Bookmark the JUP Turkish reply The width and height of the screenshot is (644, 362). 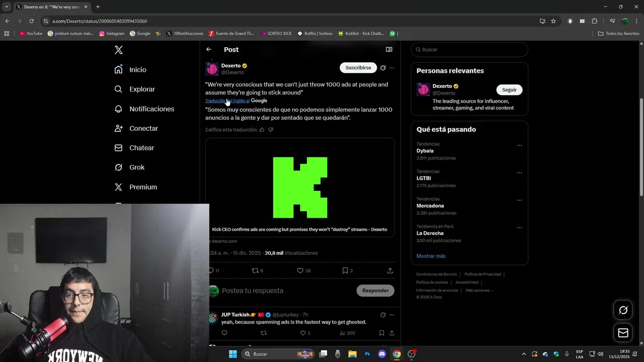pyautogui.click(x=382, y=333)
